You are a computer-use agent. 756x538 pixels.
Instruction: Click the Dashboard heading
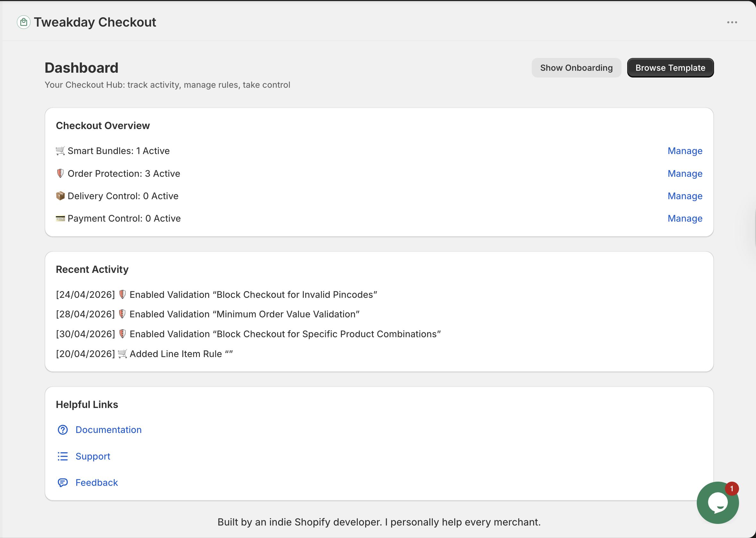click(x=81, y=68)
